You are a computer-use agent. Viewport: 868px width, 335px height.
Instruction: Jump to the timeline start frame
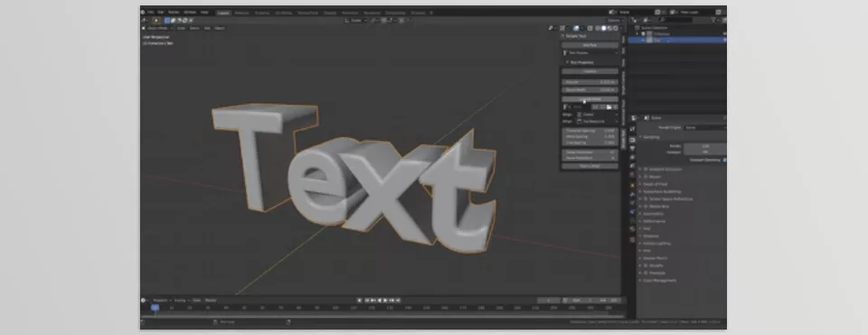click(x=366, y=300)
